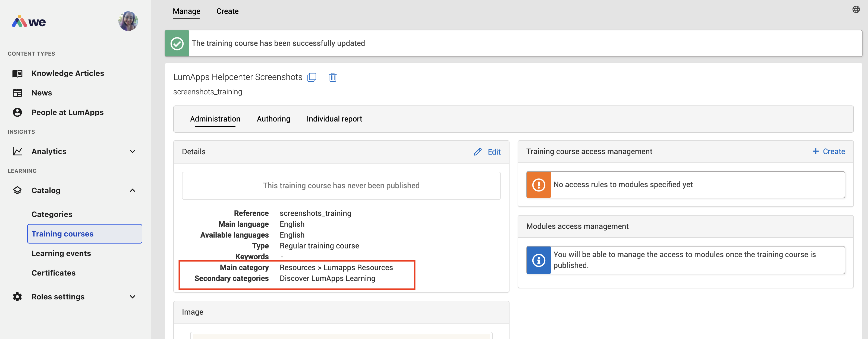The width and height of the screenshot is (868, 339).
Task: Click the LumApps we logo
Action: pyautogui.click(x=29, y=21)
